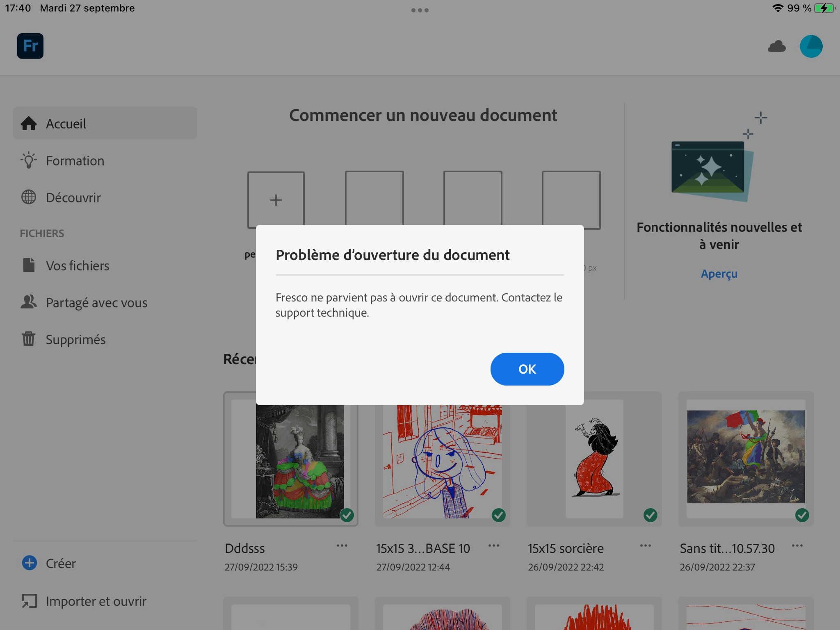Open Partagé avec vous

(x=96, y=303)
